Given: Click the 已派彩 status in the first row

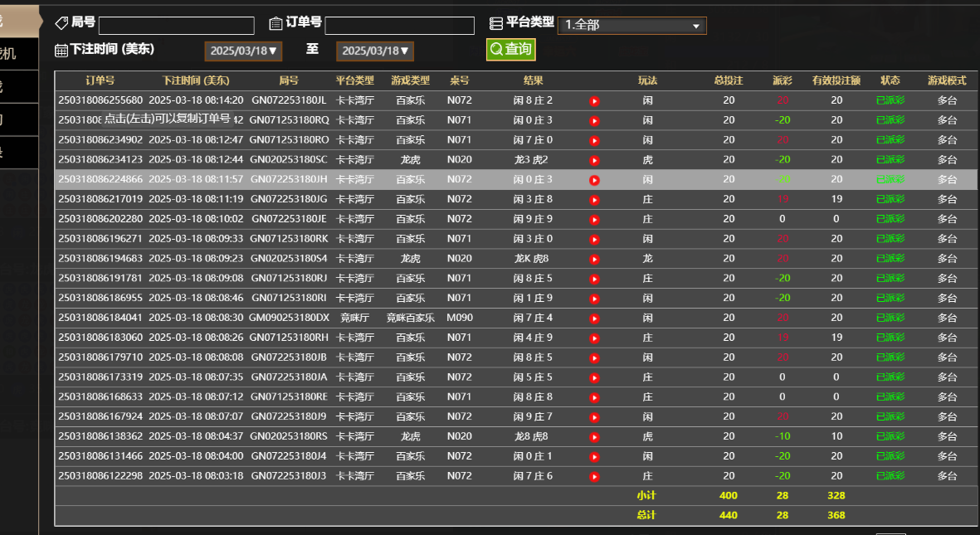Looking at the screenshot, I should pyautogui.click(x=890, y=100).
